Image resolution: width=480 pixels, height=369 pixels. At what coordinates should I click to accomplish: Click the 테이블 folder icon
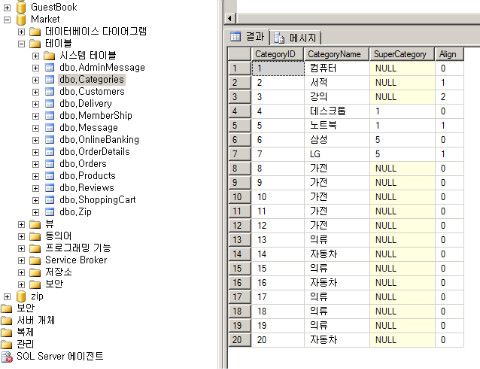(x=35, y=43)
